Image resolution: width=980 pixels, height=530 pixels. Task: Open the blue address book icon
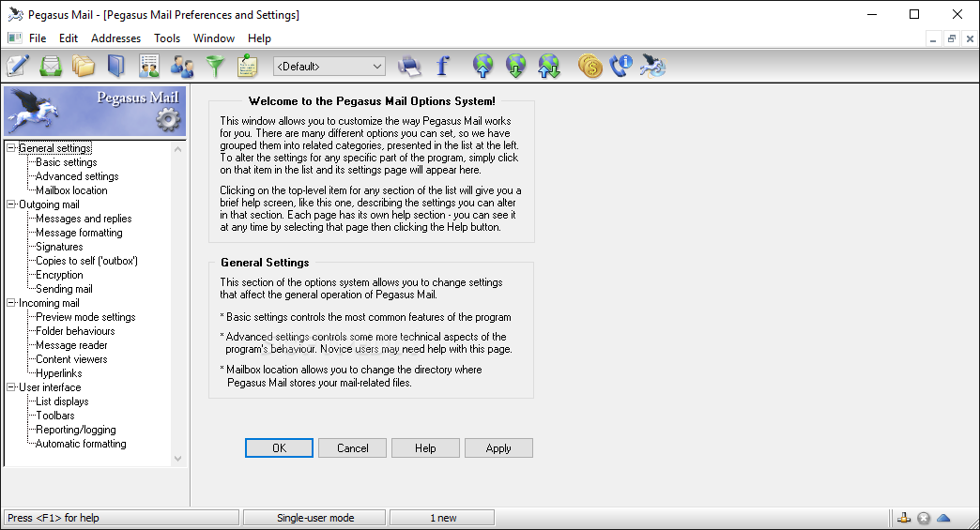(116, 66)
